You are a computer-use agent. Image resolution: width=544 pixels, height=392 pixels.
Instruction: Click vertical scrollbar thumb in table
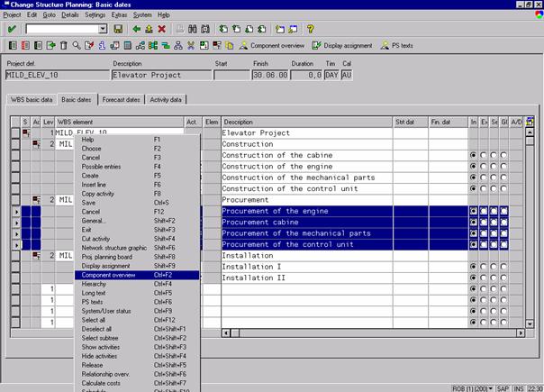pyautogui.click(x=530, y=141)
